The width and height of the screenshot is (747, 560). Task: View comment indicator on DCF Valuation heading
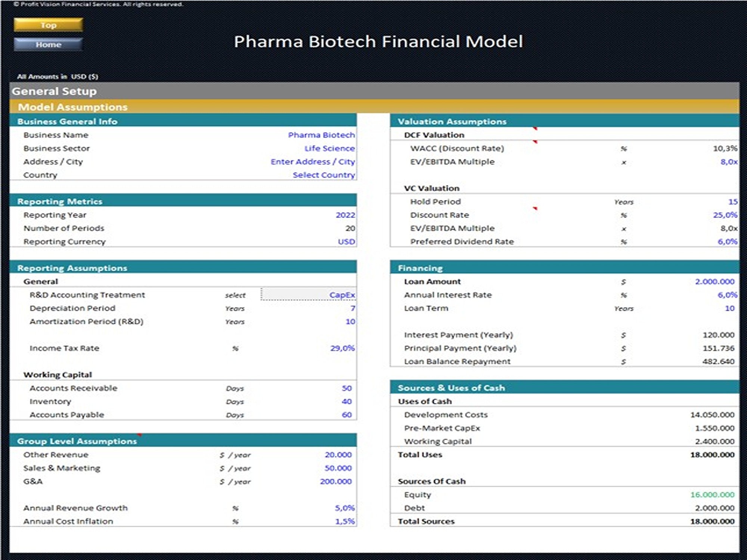point(535,127)
